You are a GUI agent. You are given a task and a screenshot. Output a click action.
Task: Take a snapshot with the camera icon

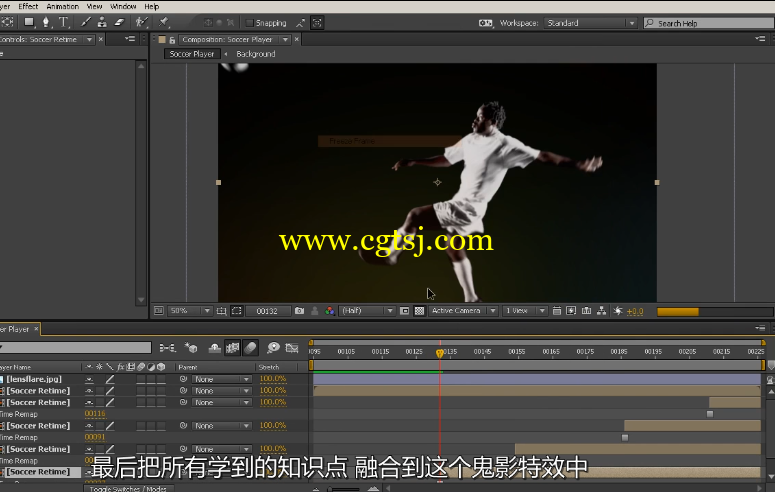click(299, 311)
